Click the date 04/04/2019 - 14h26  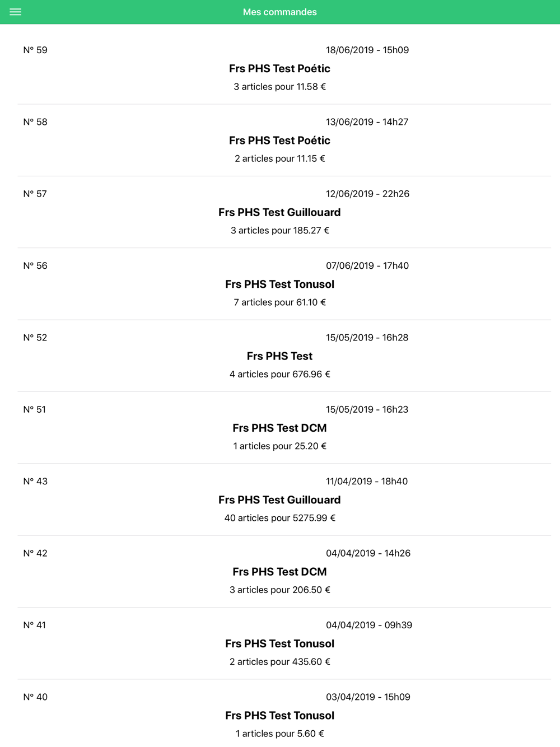point(368,553)
